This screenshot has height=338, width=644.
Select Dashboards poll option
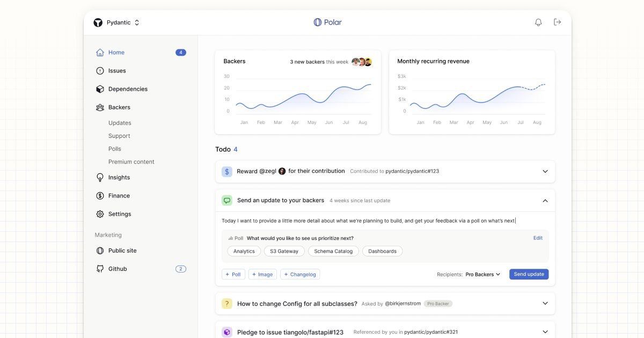[x=382, y=251]
